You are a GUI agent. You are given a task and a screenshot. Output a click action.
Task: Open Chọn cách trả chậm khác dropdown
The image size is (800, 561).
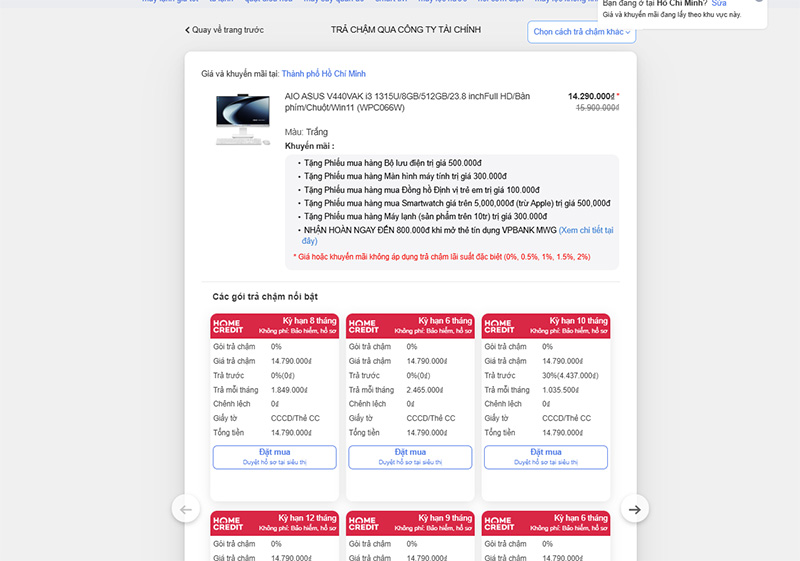(x=582, y=32)
